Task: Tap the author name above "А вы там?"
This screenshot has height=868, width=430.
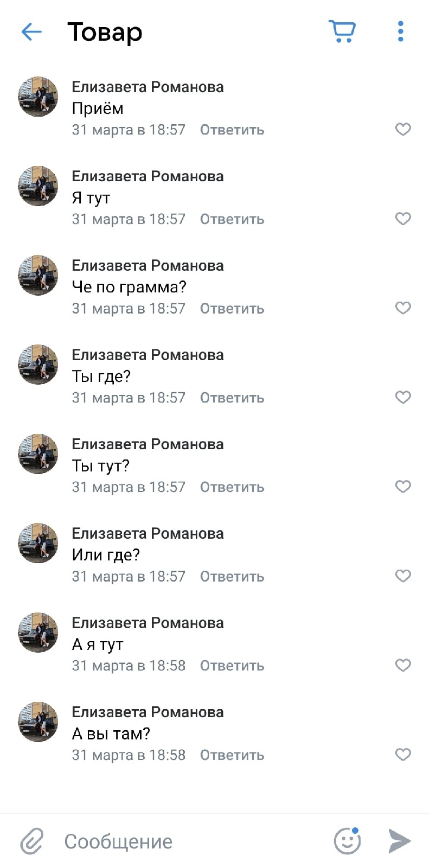Action: coord(147,712)
